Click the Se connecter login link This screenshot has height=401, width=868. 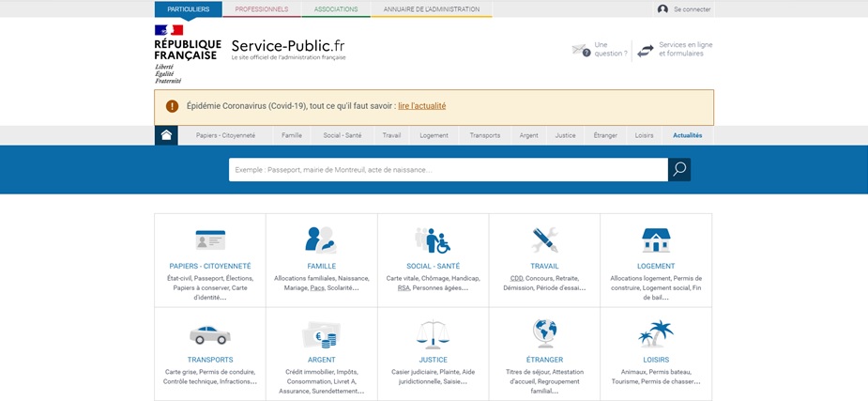coord(685,9)
